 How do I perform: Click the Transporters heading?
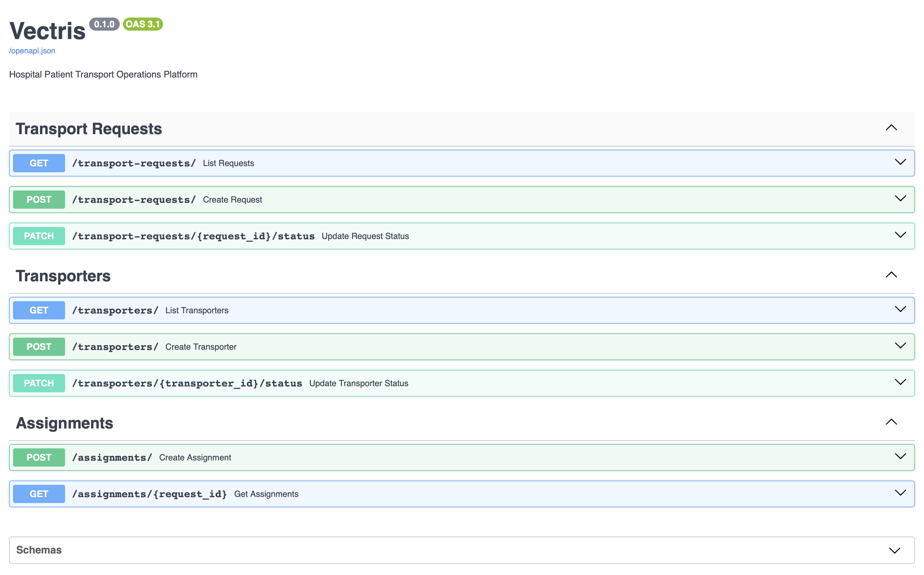tap(63, 276)
